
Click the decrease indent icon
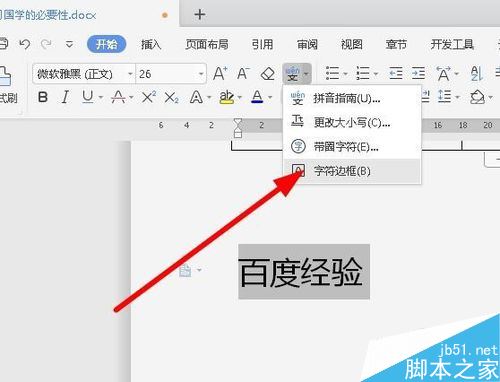click(396, 73)
